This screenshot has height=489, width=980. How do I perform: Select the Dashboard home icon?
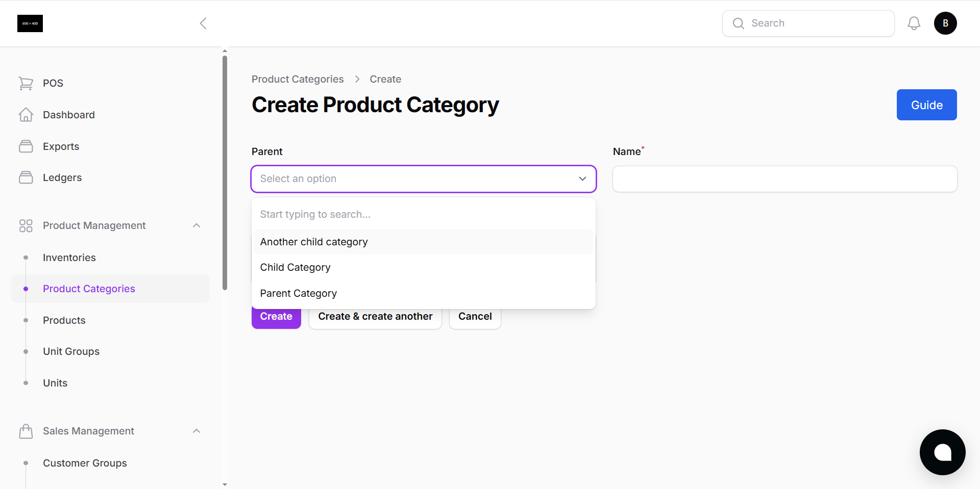point(26,114)
